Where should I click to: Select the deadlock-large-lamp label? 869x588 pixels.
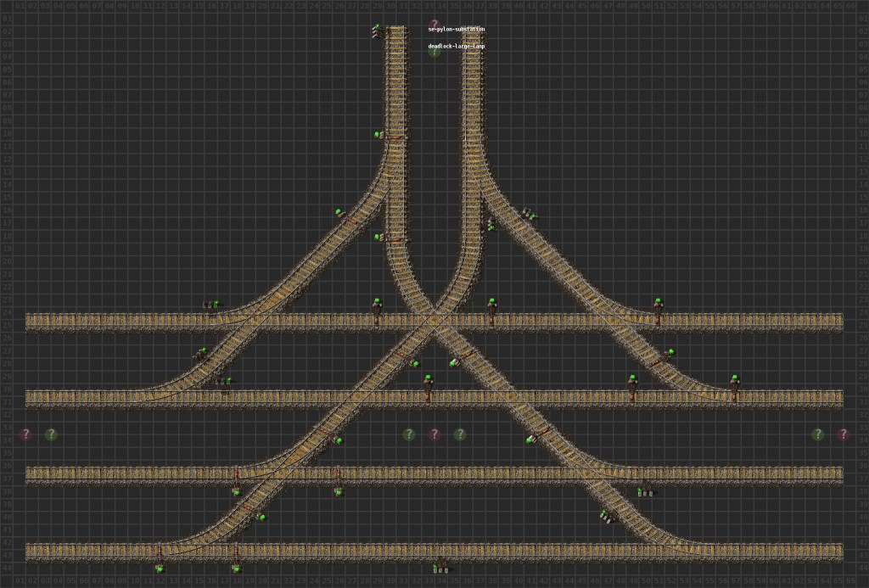click(456, 46)
